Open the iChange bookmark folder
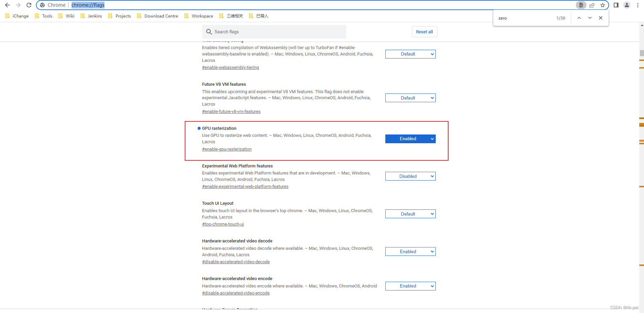644x313 pixels. pos(17,16)
